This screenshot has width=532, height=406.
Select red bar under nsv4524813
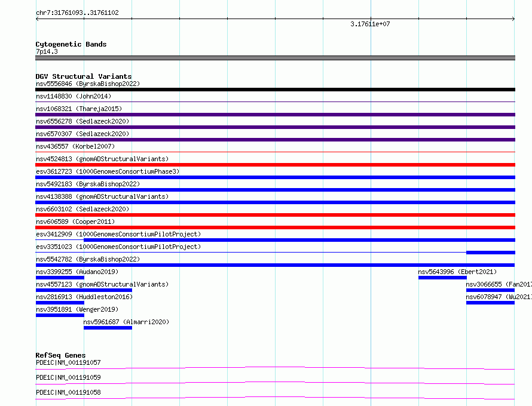[x=275, y=165]
